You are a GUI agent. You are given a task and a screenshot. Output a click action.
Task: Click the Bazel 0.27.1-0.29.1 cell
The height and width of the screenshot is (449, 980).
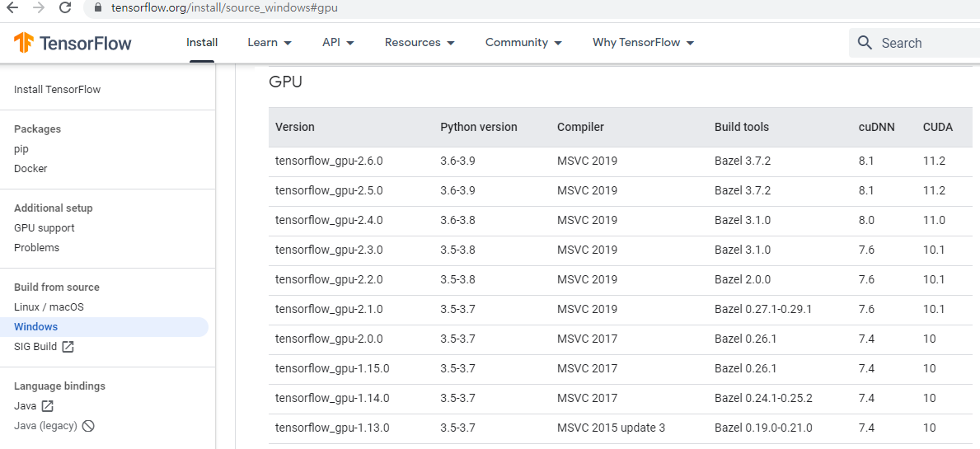(763, 309)
